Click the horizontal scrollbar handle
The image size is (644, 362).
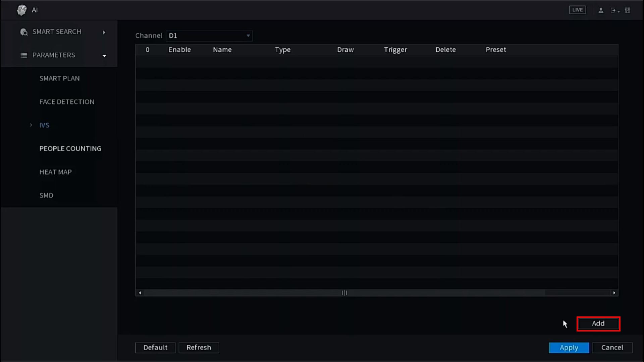click(344, 293)
